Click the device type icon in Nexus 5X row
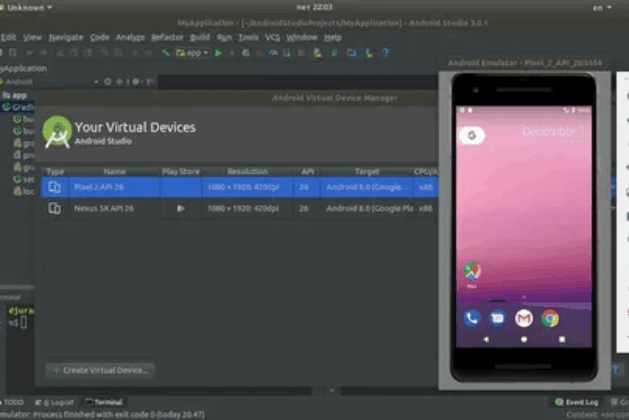Screen dimensions: 629x420 tap(55, 208)
